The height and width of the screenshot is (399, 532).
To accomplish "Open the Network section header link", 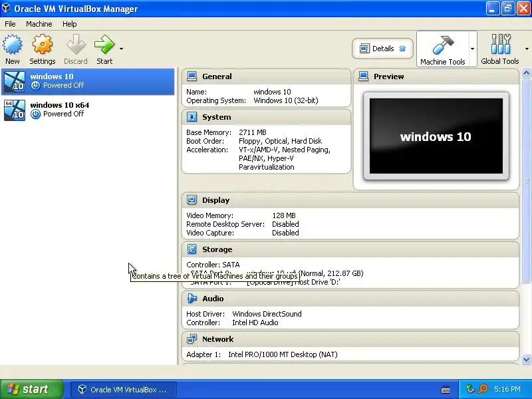I will pos(218,339).
